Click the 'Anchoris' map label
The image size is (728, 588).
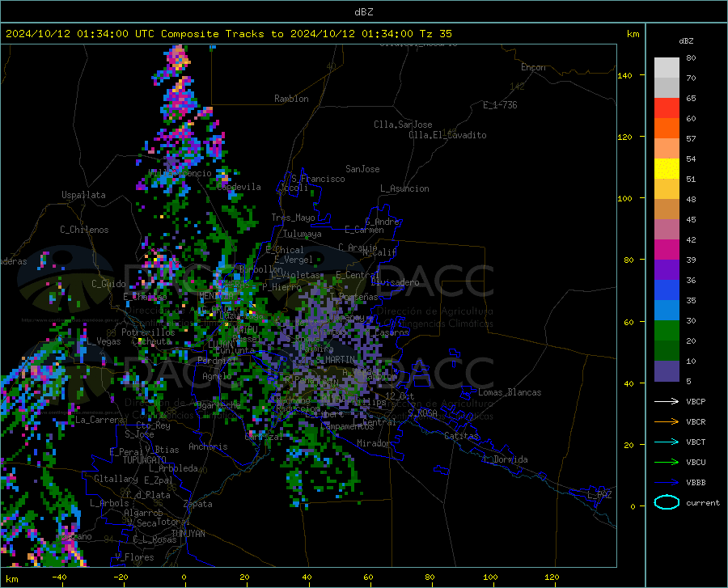coord(208,447)
